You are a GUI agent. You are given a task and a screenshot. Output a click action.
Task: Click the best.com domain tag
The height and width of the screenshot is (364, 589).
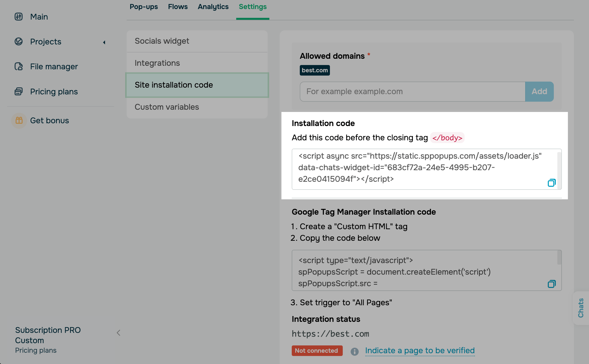(x=315, y=70)
